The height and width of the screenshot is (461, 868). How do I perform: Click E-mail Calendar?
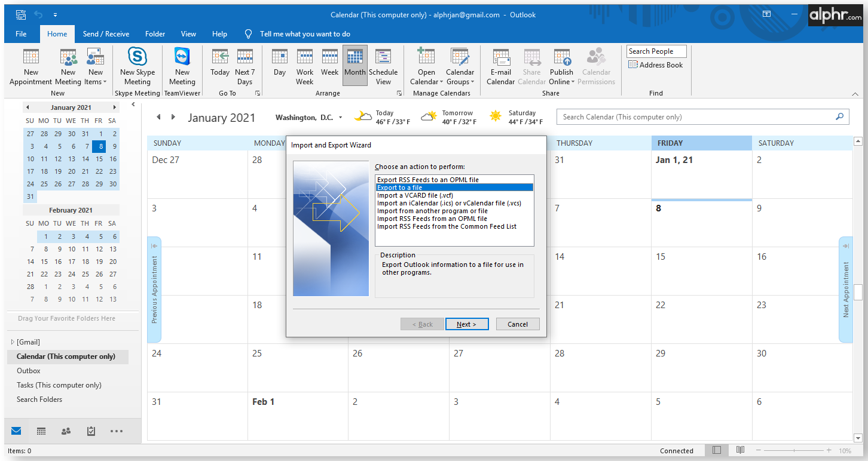(x=501, y=67)
